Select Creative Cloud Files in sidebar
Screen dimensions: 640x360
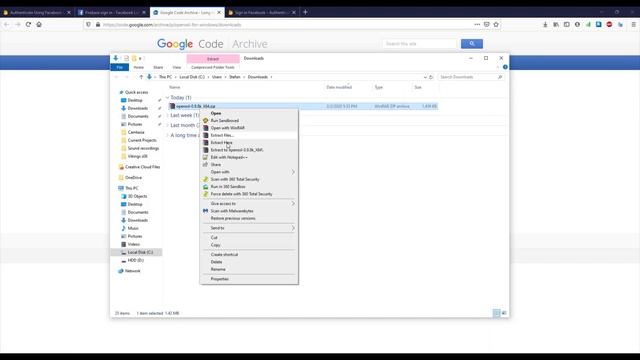pos(142,167)
